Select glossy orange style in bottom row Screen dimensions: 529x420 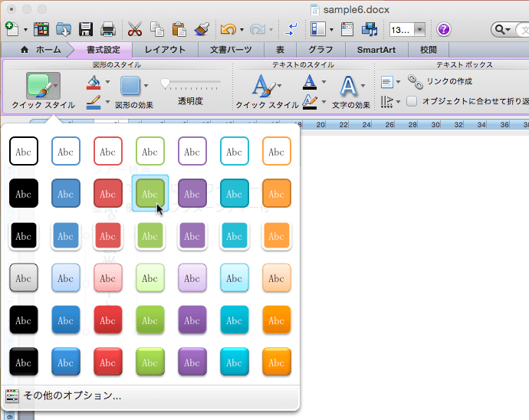[277, 362]
